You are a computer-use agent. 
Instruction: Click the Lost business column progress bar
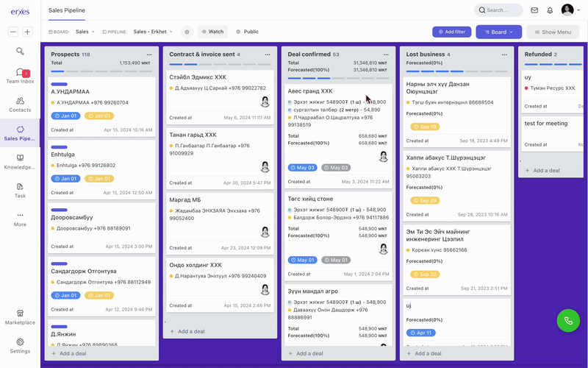tap(456, 71)
